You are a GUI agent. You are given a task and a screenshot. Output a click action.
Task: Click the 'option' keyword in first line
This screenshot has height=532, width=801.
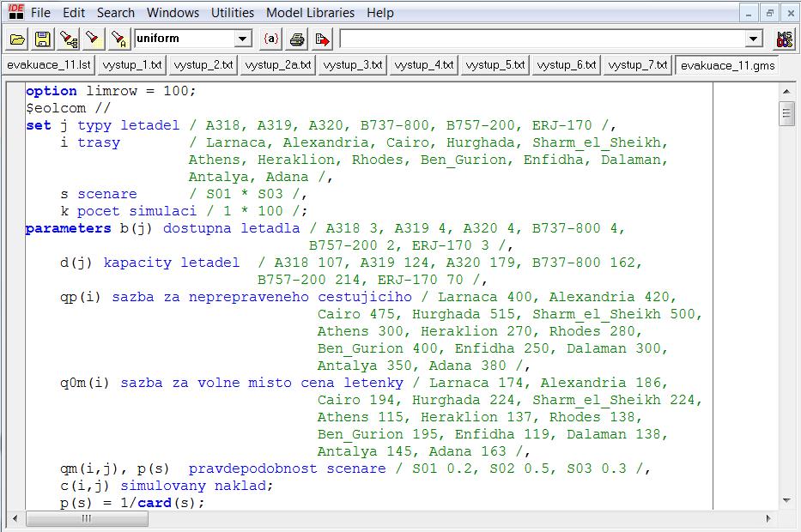click(x=52, y=91)
